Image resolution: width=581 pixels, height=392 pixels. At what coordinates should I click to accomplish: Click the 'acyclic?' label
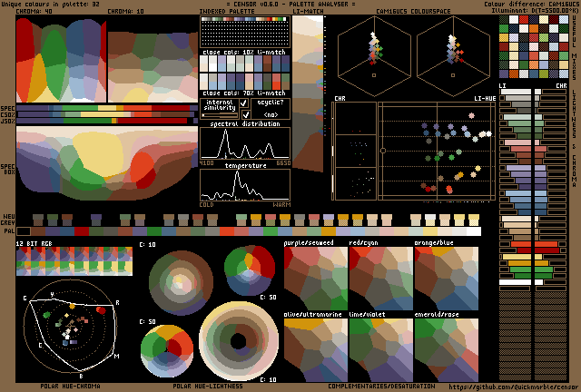(x=271, y=103)
